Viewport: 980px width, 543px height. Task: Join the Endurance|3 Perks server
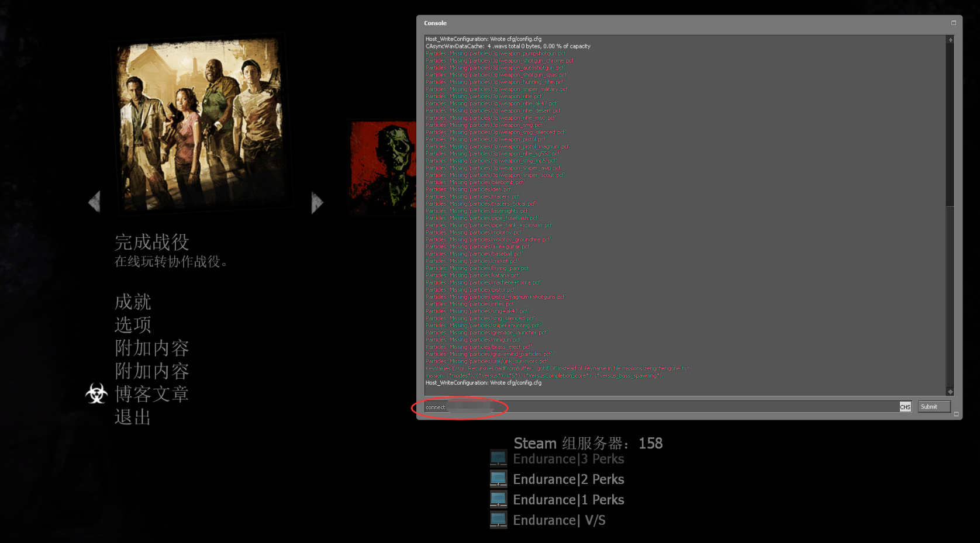point(568,459)
